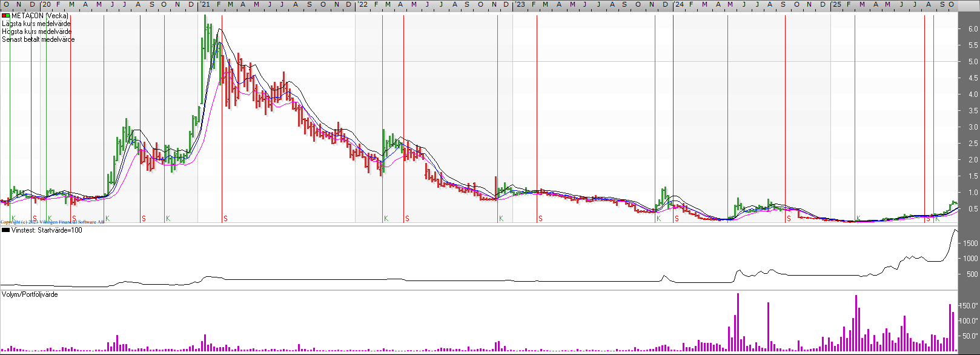
Task: Click the METACON red-green legend swatch
Action: click(x=6, y=16)
